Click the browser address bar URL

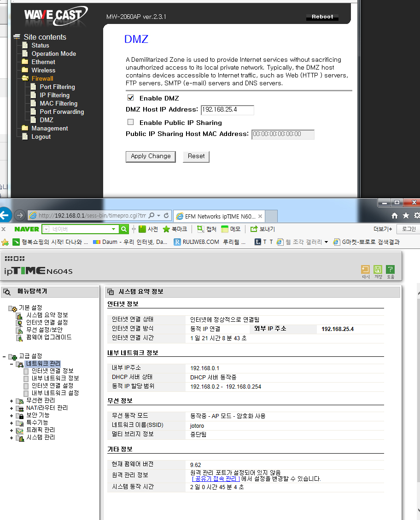tap(92, 216)
